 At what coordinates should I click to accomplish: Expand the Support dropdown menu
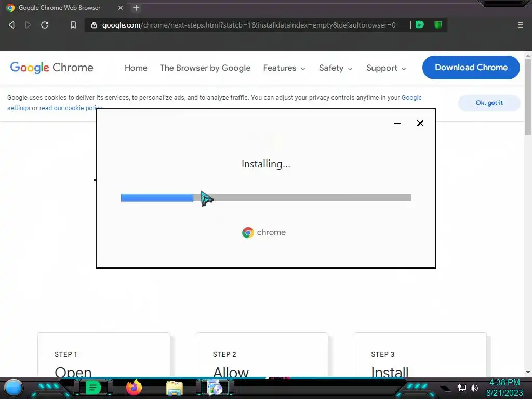pos(386,68)
